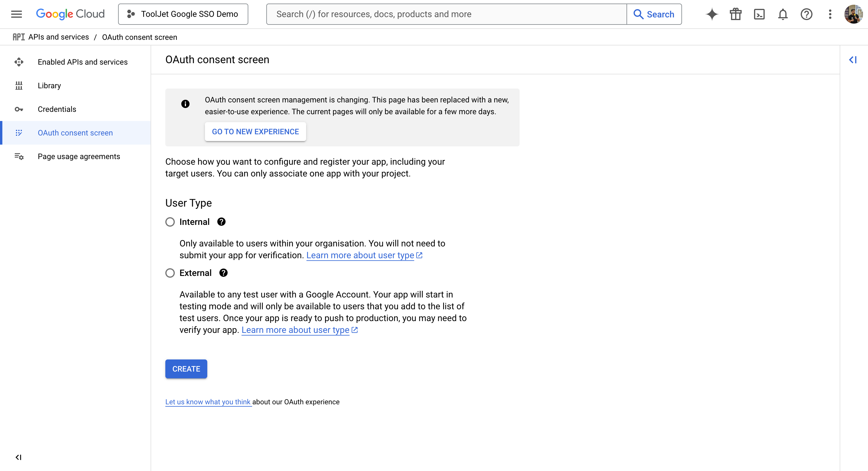Image resolution: width=868 pixels, height=471 pixels.
Task: Click the help icon beside External
Action: click(x=223, y=273)
